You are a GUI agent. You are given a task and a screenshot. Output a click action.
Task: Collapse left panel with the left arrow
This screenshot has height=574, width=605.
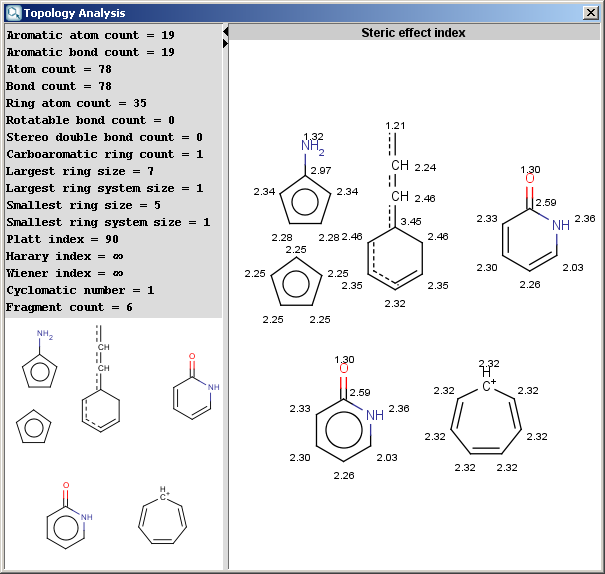click(225, 32)
